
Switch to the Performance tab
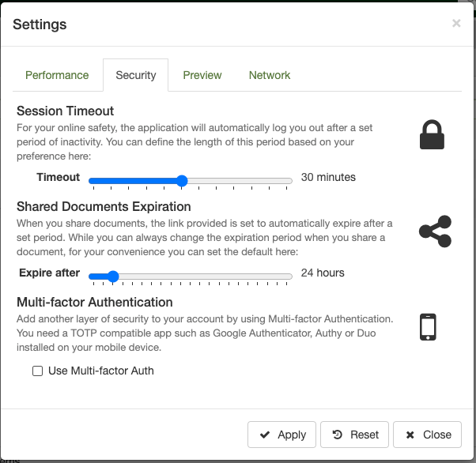pos(57,75)
